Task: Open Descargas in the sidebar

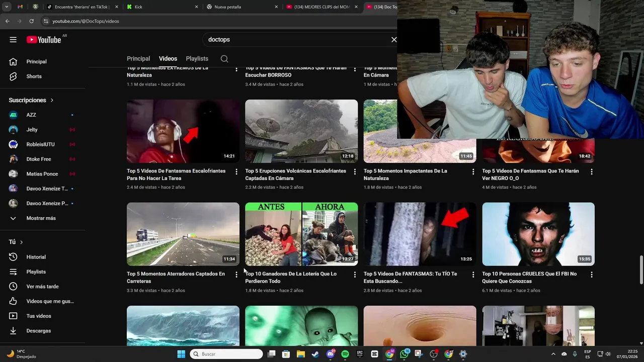Action: click(43, 331)
